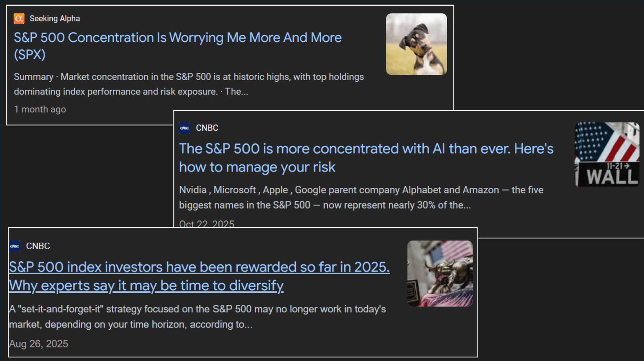Click the CNBC favicon beside the diversify article
644x361 pixels.
coord(15,246)
